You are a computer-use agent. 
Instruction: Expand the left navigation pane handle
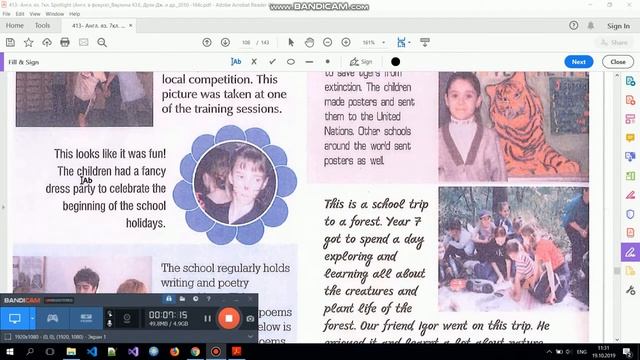click(x=3, y=207)
